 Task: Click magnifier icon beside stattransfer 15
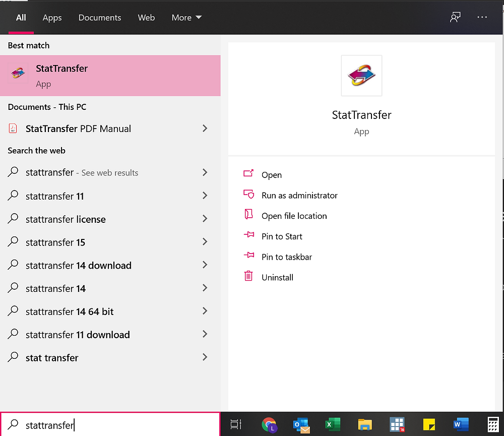(x=13, y=241)
